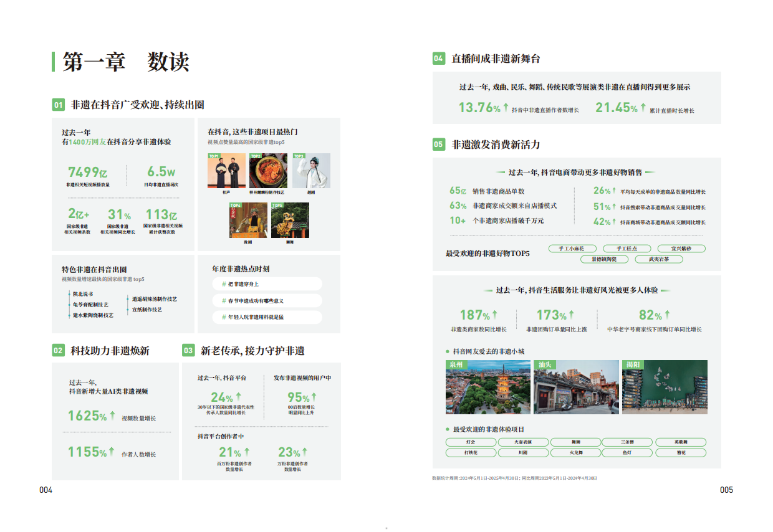773x532 pixels.
Task: Click the 95% statistic
Action: pos(302,397)
